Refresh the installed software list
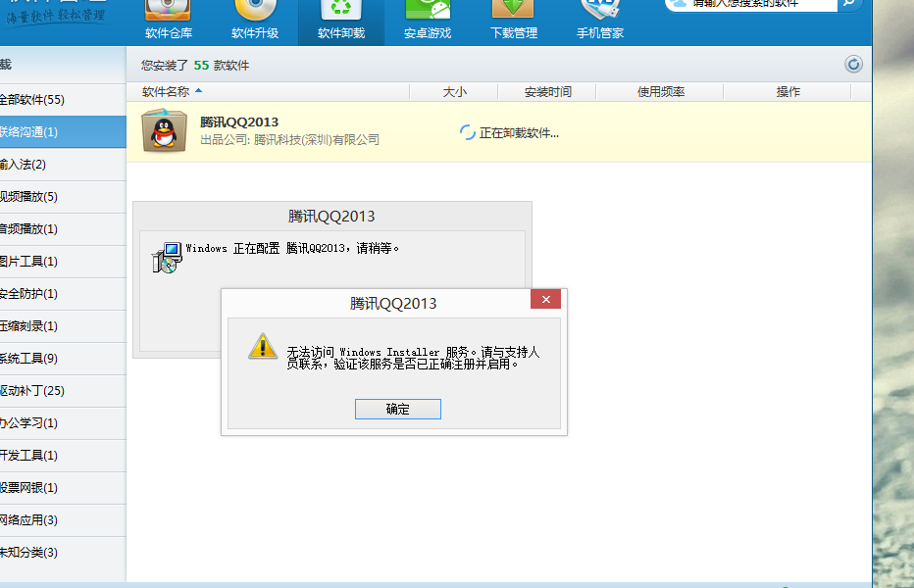This screenshot has width=914, height=588. [x=853, y=64]
